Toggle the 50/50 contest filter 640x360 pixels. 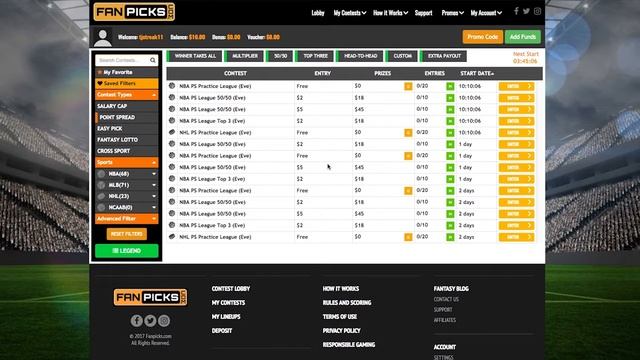pyautogui.click(x=280, y=56)
